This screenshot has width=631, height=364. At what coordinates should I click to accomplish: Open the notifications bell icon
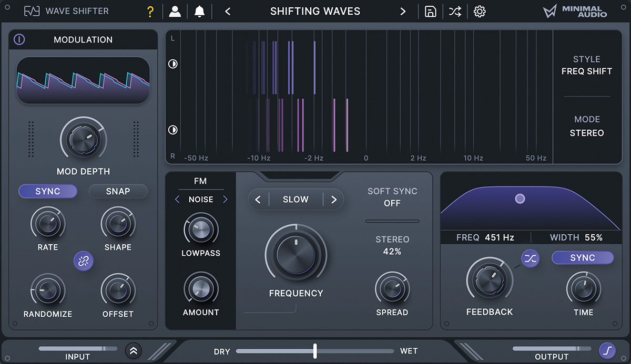click(x=199, y=12)
